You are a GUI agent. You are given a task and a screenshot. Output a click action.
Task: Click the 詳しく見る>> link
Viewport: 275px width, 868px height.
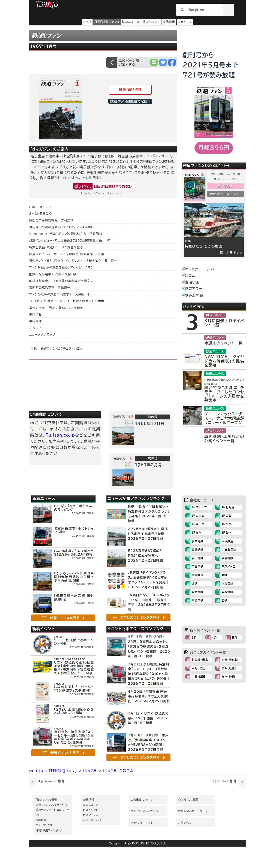point(231,253)
